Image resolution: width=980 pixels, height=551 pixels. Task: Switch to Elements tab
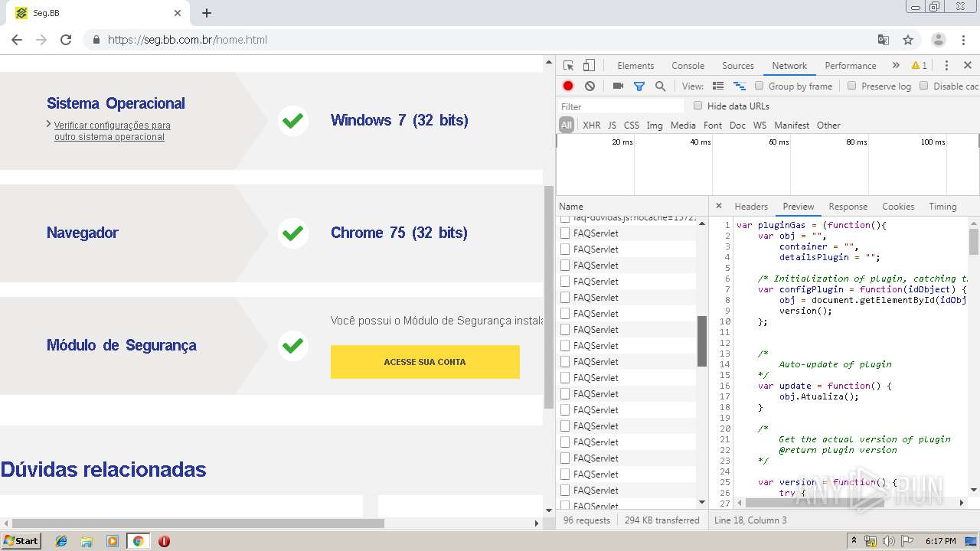tap(635, 66)
